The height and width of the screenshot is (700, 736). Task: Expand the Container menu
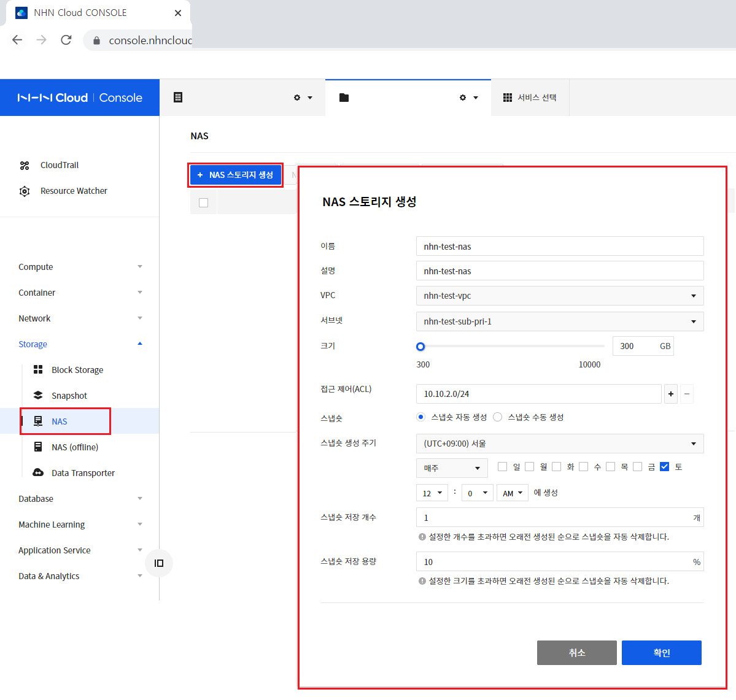[x=80, y=292]
